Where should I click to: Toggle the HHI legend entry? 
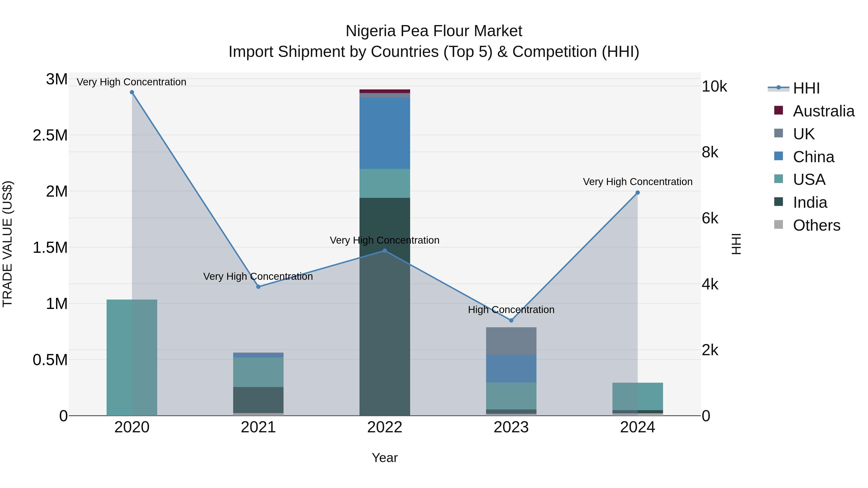click(794, 88)
